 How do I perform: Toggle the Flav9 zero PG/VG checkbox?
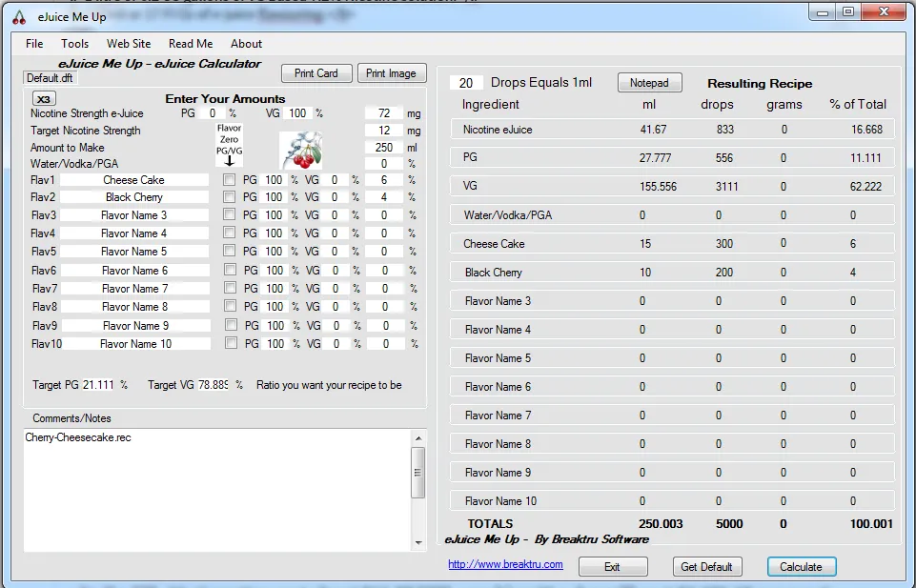coord(231,325)
